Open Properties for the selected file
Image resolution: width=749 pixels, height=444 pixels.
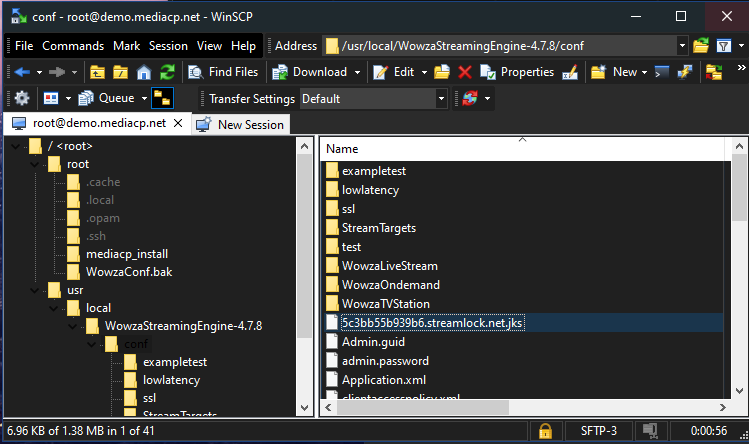517,72
